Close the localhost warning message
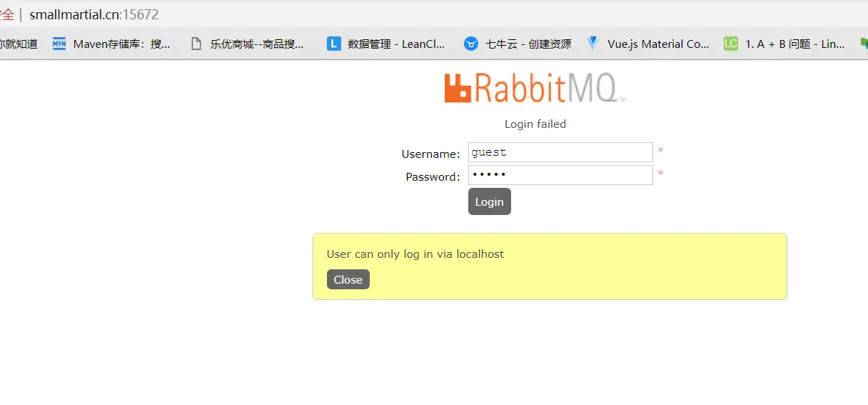Screen dimensions: 868x405 [x=348, y=279]
